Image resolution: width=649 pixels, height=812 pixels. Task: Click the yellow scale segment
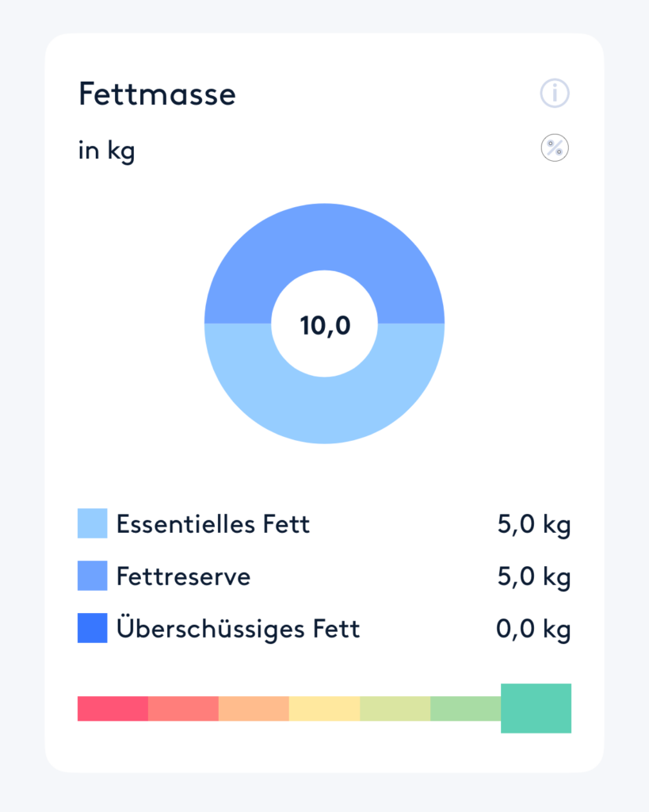click(325, 708)
